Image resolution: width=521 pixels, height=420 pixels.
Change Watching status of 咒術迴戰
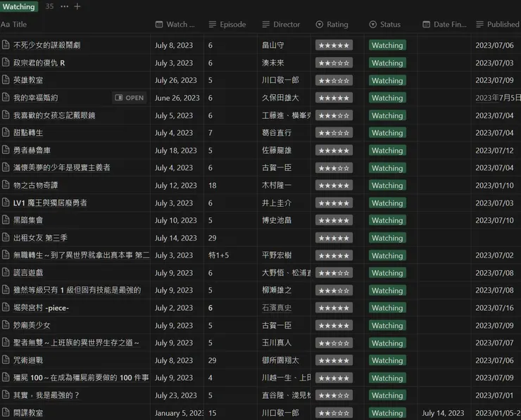(387, 361)
